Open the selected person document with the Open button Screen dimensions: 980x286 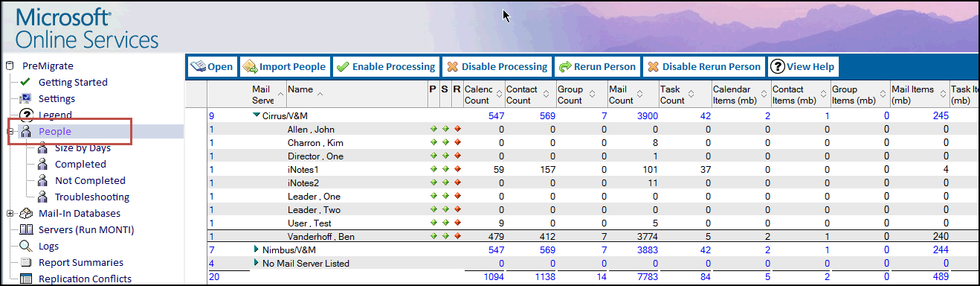212,66
